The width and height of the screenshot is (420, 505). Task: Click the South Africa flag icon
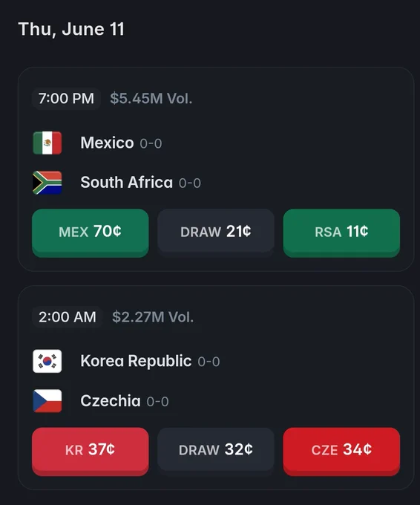(47, 183)
